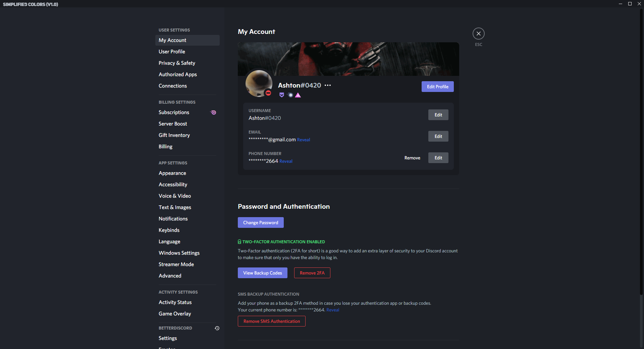The image size is (644, 349).
Task: Open the three-dot options beside Ashton#0420
Action: pyautogui.click(x=328, y=85)
